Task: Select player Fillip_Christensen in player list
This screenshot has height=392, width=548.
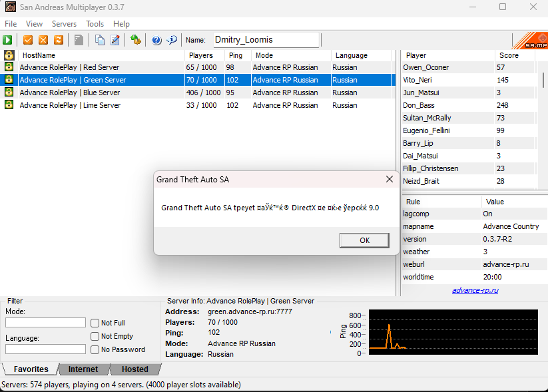Action: [x=468, y=168]
